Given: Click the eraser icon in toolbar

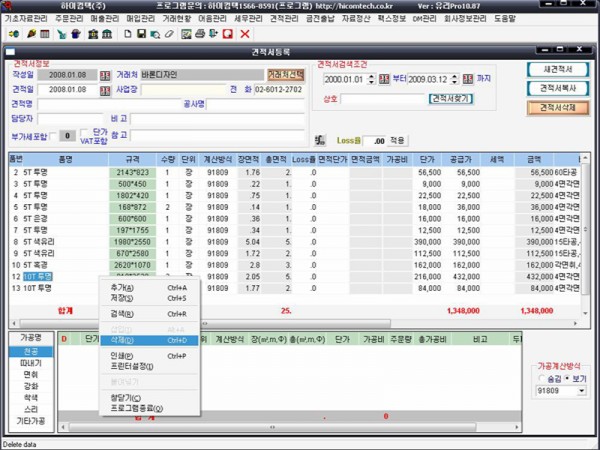Looking at the screenshot, I should click(169, 34).
